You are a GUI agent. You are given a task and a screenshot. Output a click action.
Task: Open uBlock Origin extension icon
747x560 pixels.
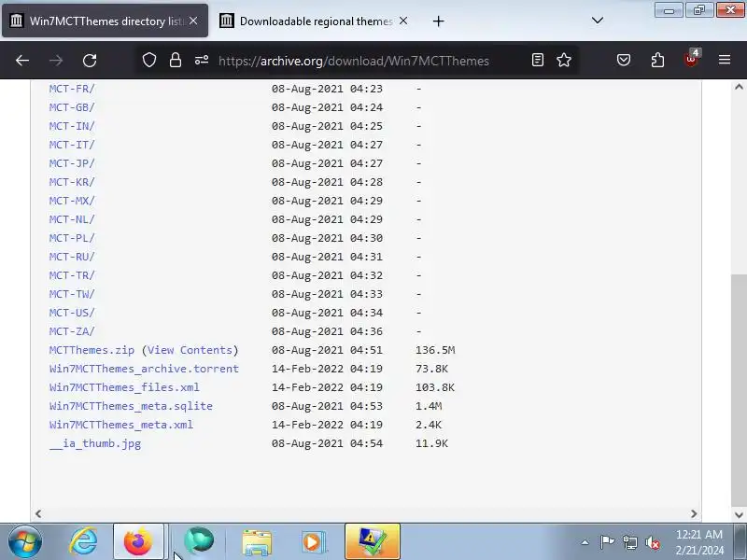[691, 59]
